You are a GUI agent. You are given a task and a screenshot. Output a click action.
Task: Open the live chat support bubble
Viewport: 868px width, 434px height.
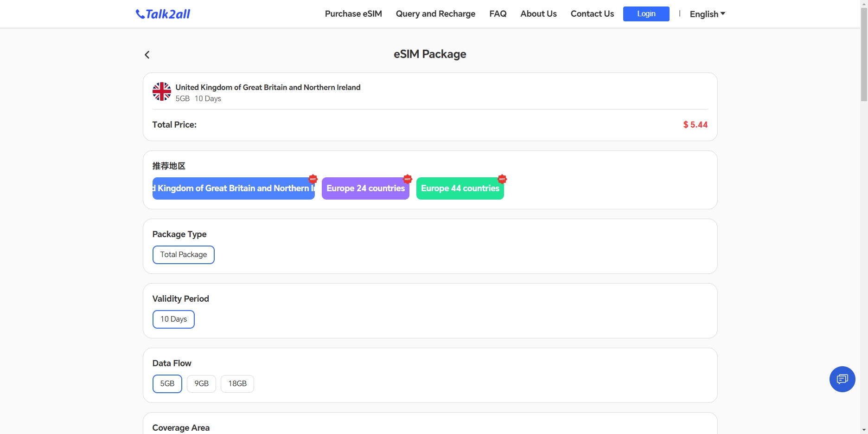point(842,379)
